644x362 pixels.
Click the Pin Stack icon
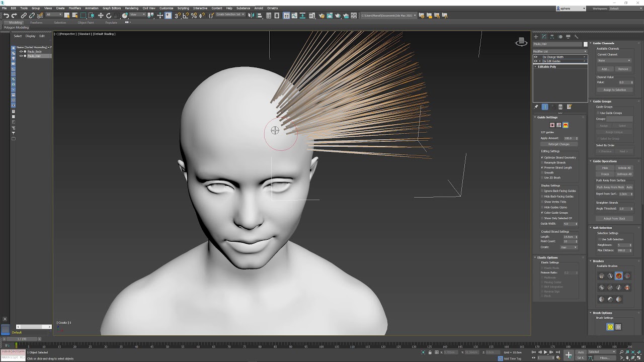pyautogui.click(x=536, y=107)
